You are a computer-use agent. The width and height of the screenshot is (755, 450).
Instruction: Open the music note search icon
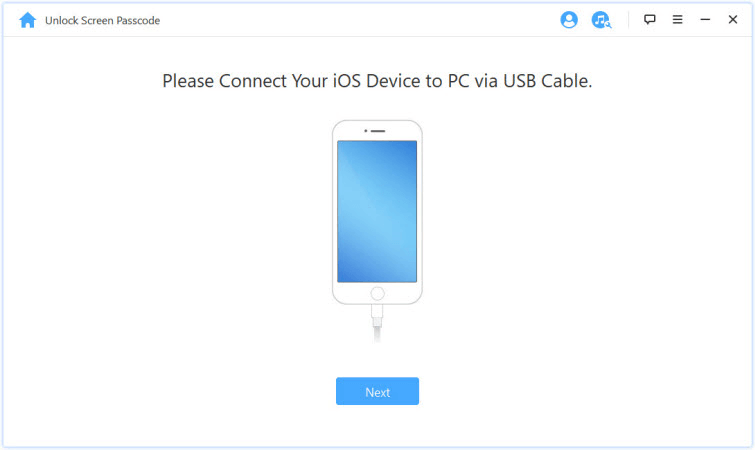(x=601, y=20)
